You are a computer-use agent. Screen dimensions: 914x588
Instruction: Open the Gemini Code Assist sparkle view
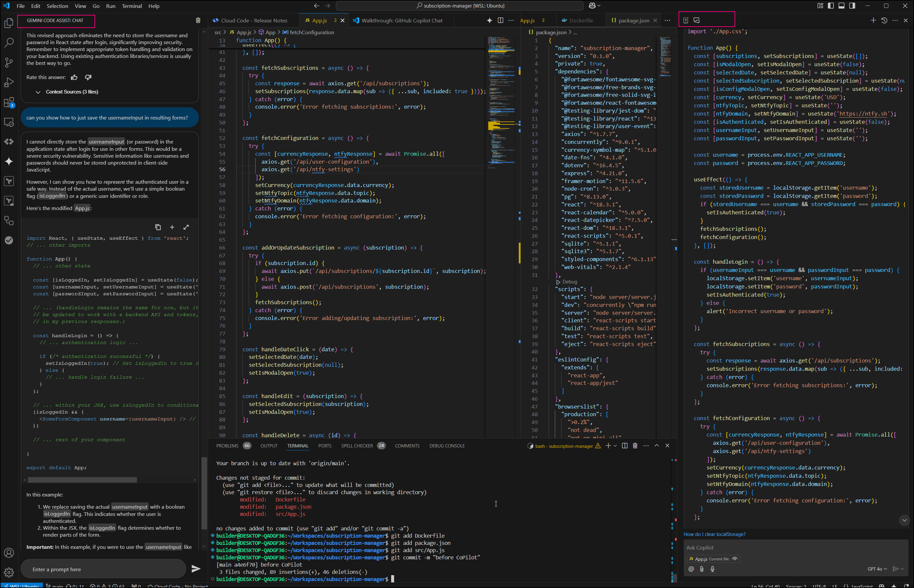(9, 161)
